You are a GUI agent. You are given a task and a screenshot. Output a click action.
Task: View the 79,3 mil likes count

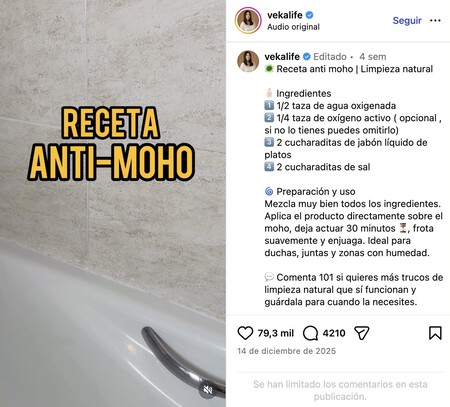[276, 333]
